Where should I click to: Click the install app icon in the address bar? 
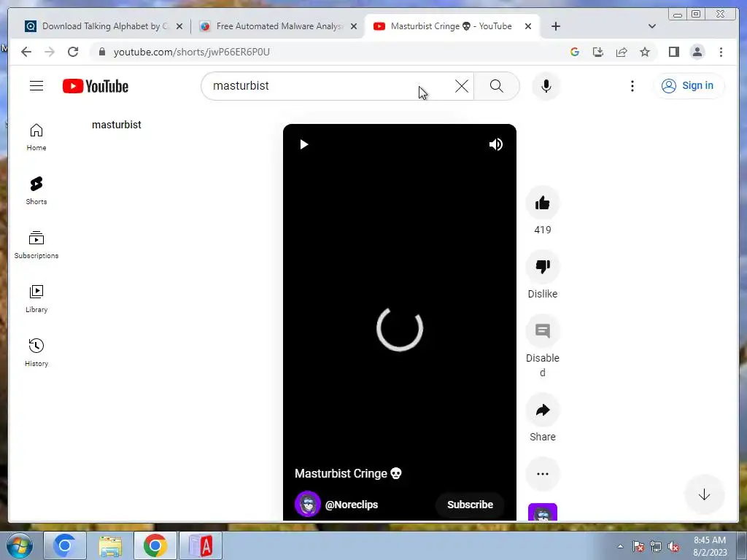point(598,52)
